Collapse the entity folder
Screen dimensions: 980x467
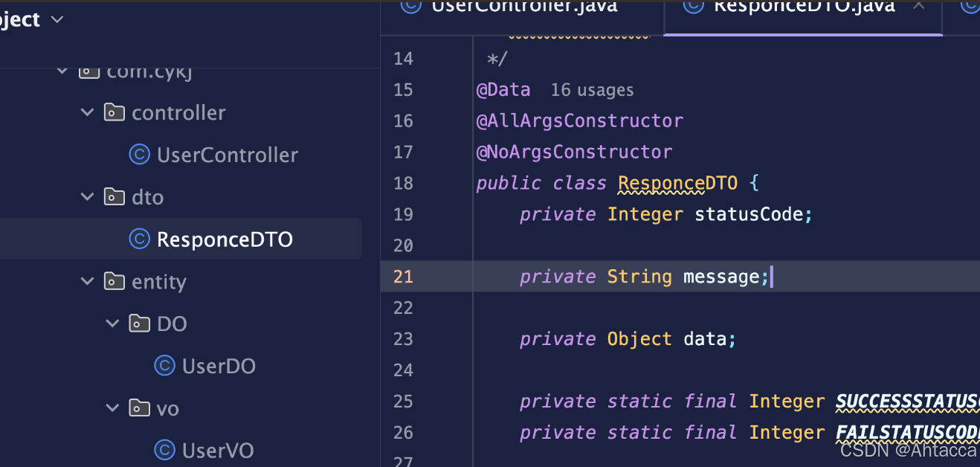pyautogui.click(x=88, y=281)
